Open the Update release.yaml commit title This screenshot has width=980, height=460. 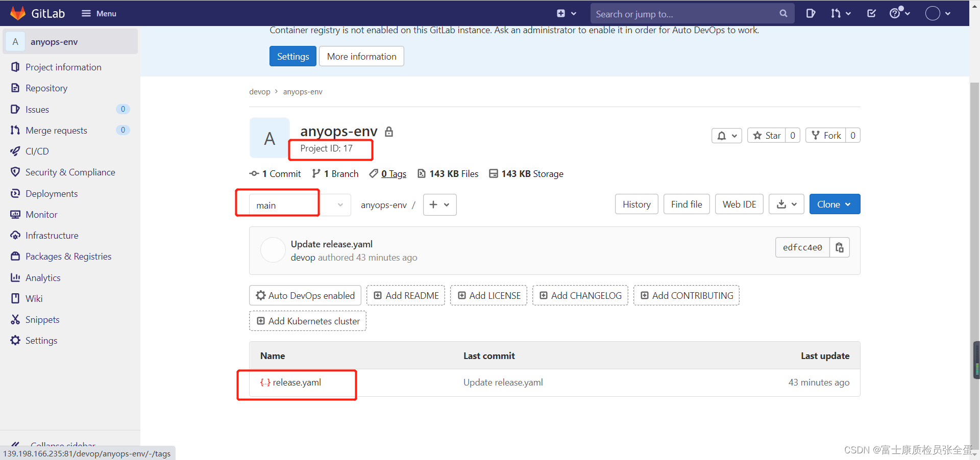pyautogui.click(x=332, y=244)
